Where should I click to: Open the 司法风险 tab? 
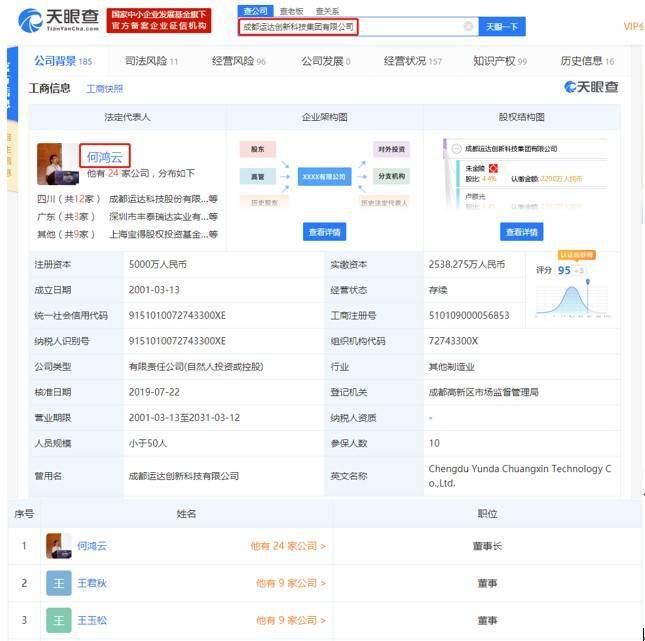[x=151, y=62]
